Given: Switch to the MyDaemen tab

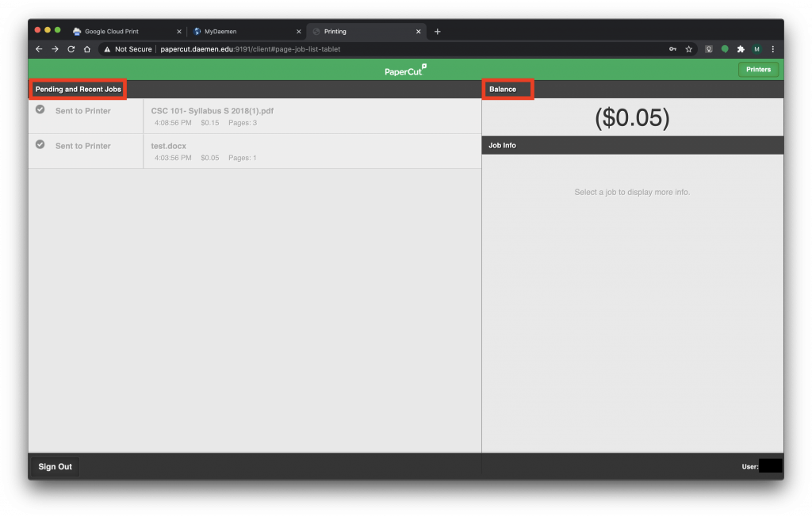Looking at the screenshot, I should pos(246,32).
